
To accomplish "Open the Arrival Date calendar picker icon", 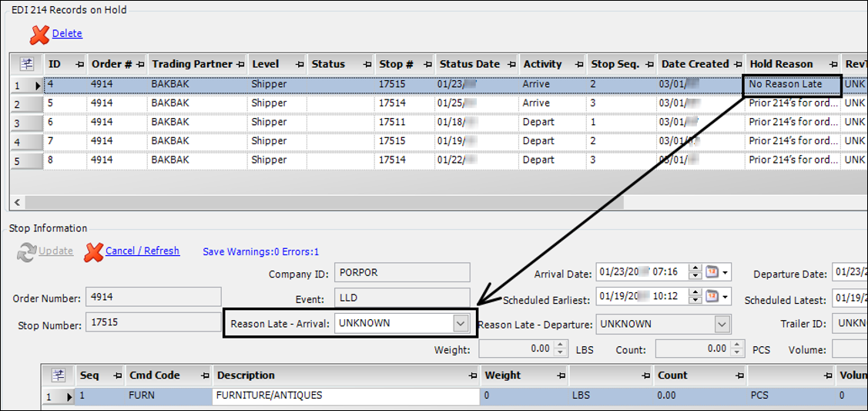I will 713,273.
